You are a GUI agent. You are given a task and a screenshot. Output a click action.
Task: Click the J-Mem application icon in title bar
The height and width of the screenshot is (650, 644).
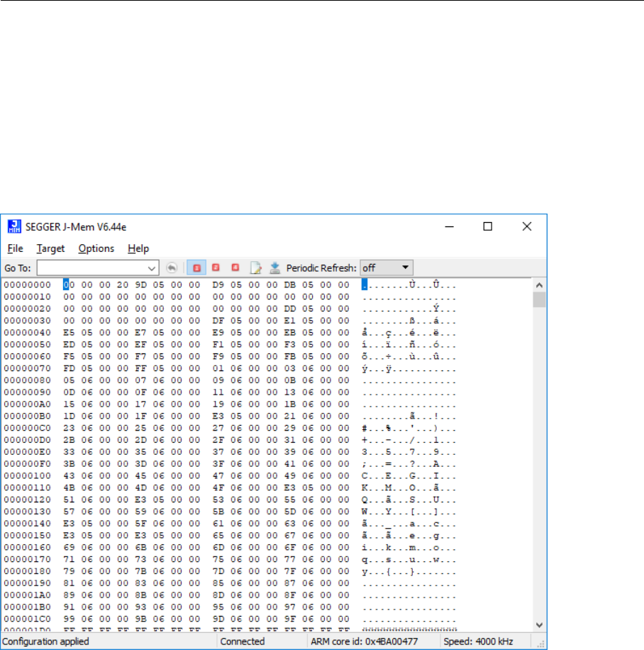pos(13,226)
